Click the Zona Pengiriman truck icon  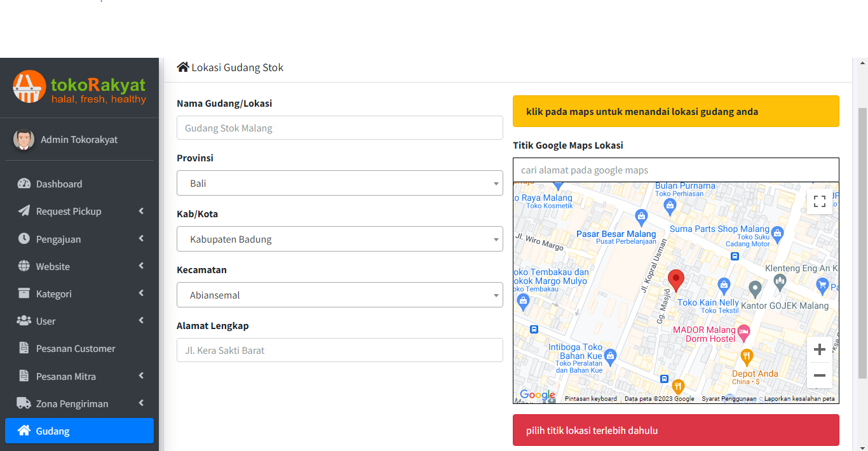coord(24,403)
